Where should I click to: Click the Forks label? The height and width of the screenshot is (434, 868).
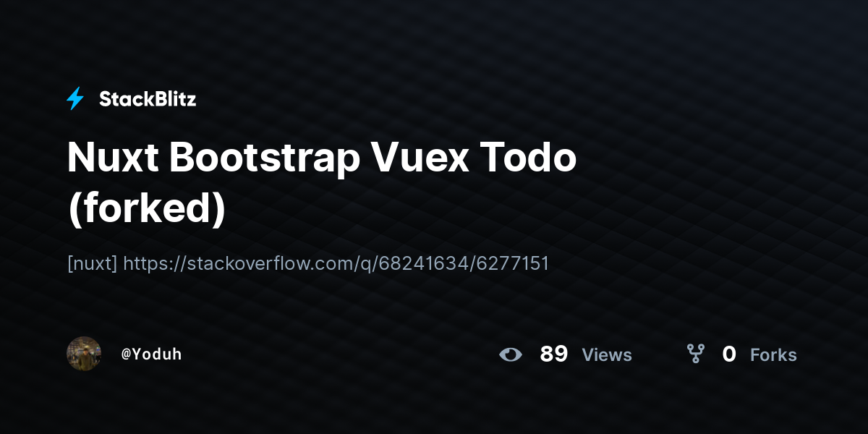[x=773, y=354]
